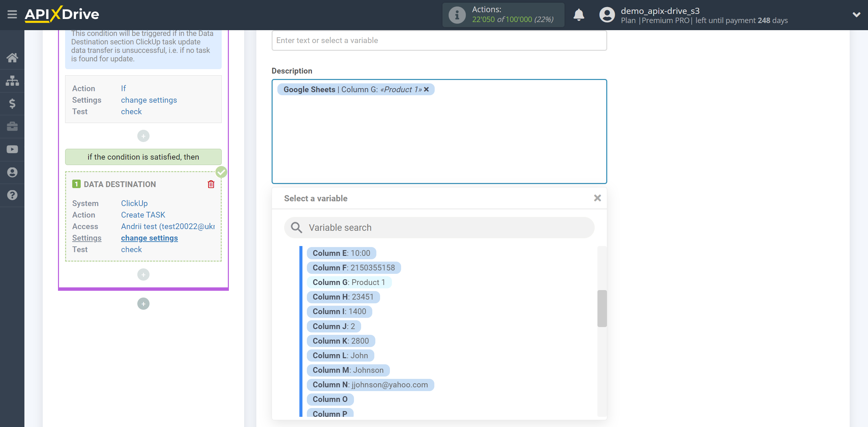Open help question mark icon
The height and width of the screenshot is (427, 868).
(x=12, y=195)
